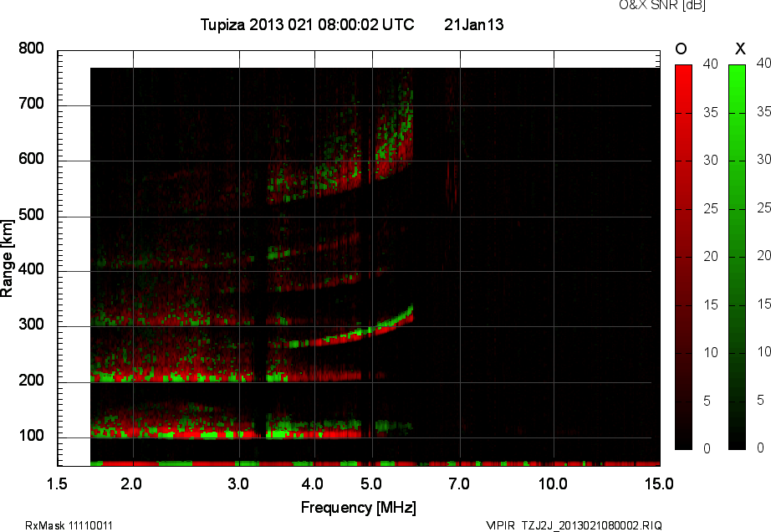Click the 500 tick on the range axis
The image size is (771, 532).
click(x=31, y=216)
